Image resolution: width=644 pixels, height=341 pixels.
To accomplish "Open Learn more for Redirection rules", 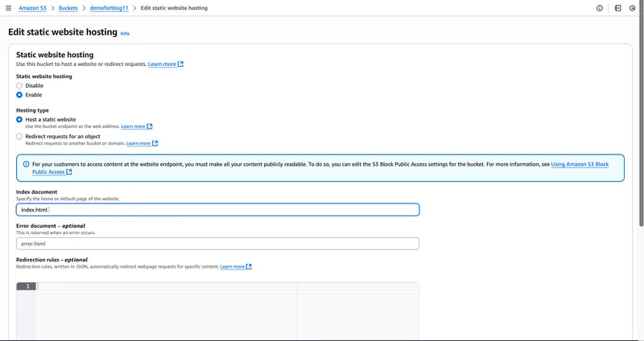I will pos(233,267).
